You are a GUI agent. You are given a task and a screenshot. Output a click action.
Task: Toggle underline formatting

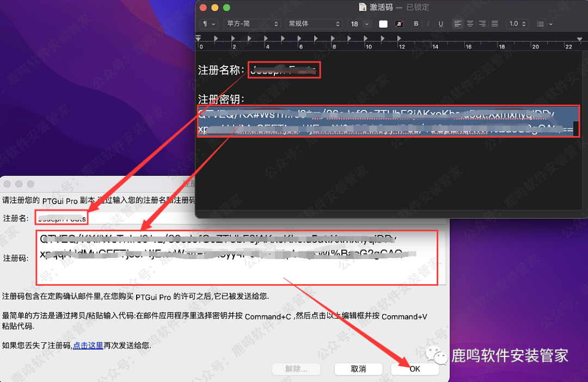point(441,24)
